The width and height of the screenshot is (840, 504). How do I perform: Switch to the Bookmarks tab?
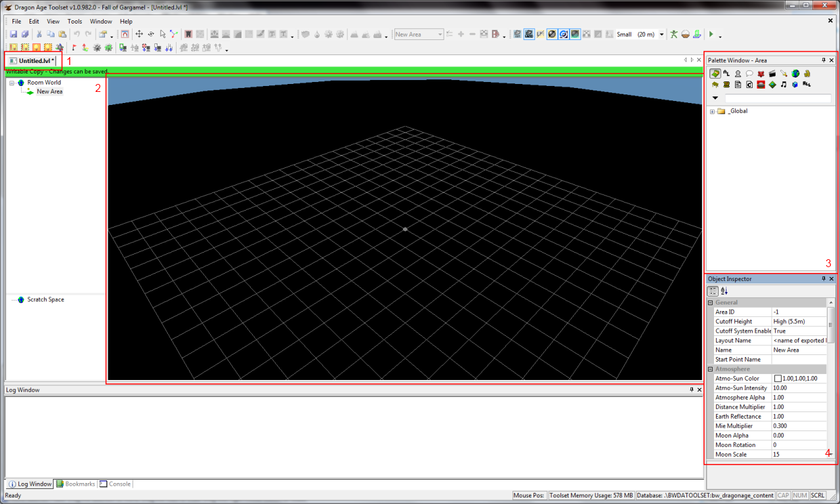click(75, 484)
